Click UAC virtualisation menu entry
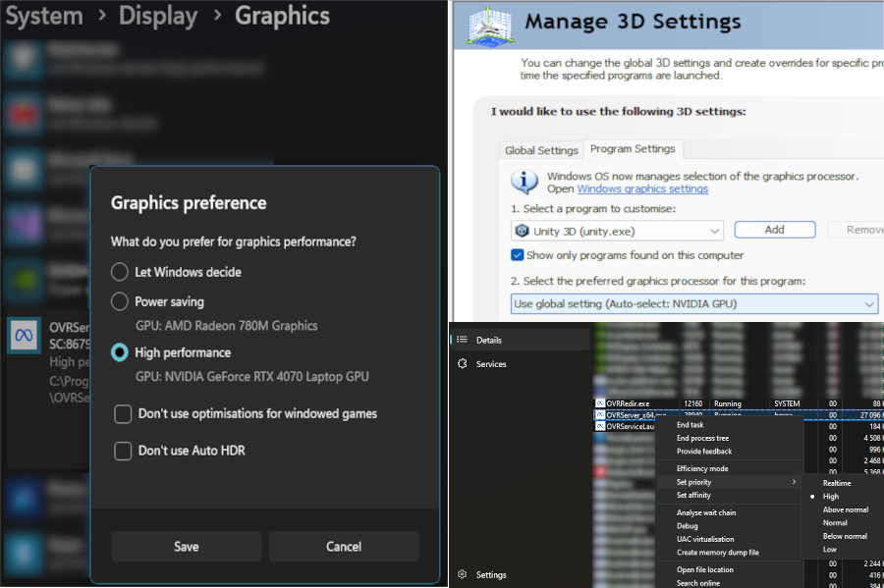This screenshot has height=588, width=884. click(x=705, y=539)
